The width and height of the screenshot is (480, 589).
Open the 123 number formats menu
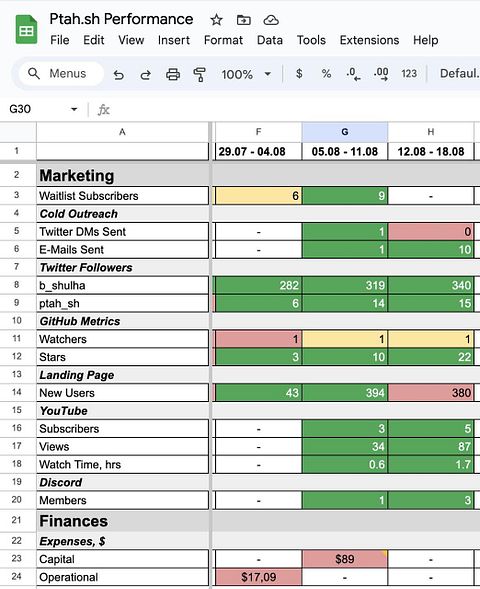coord(409,74)
